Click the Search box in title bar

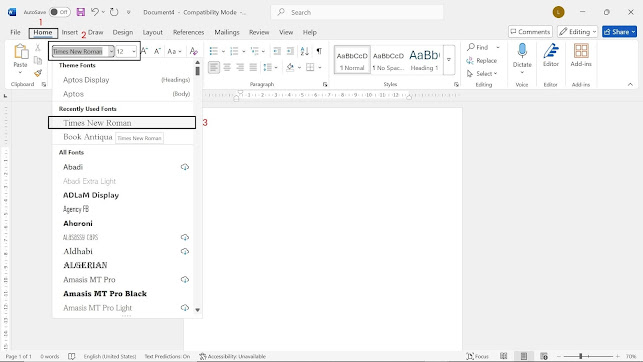pos(357,12)
